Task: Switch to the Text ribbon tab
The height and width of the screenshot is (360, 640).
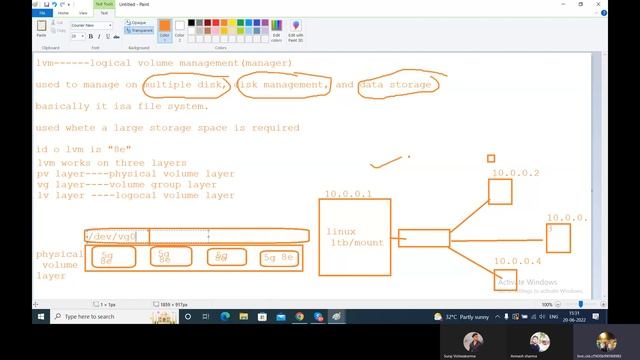Action: click(x=104, y=13)
